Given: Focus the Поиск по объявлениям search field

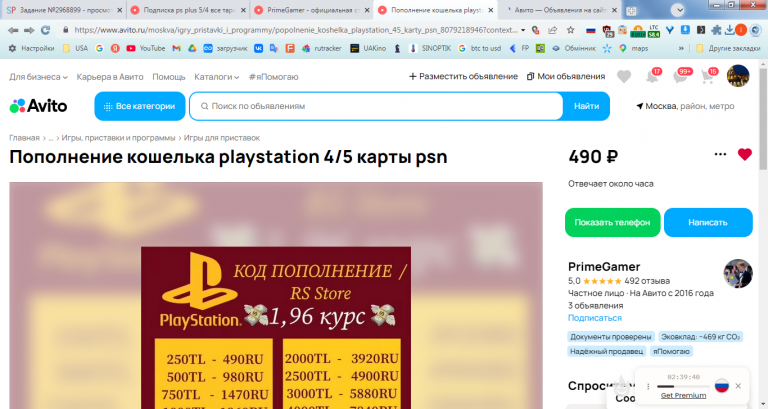Looking at the screenshot, I should [x=376, y=106].
